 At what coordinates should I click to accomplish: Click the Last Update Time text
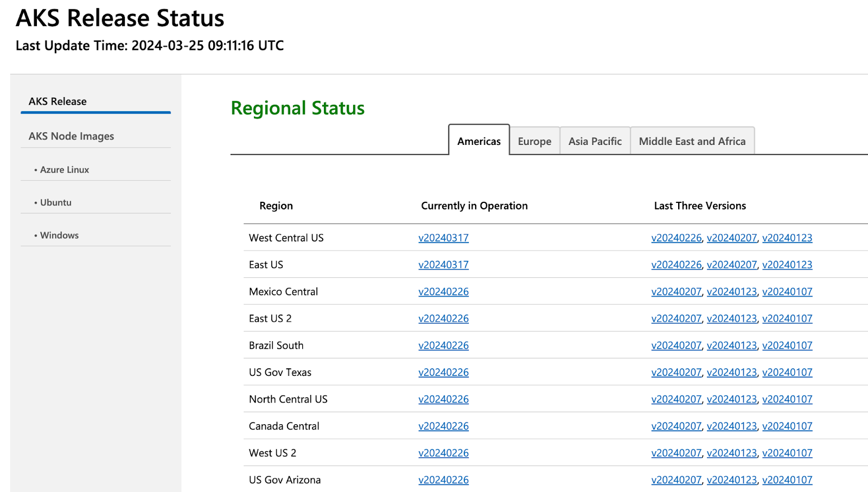150,46
